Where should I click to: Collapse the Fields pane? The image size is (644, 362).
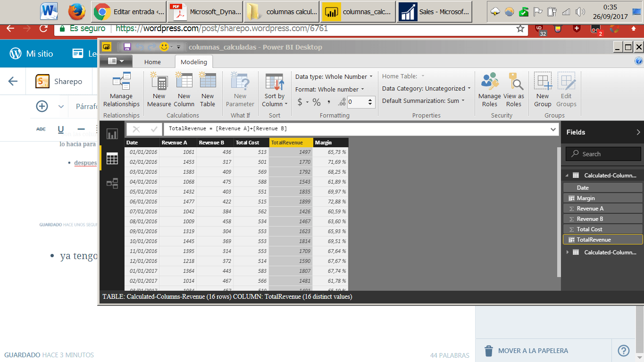tap(638, 132)
